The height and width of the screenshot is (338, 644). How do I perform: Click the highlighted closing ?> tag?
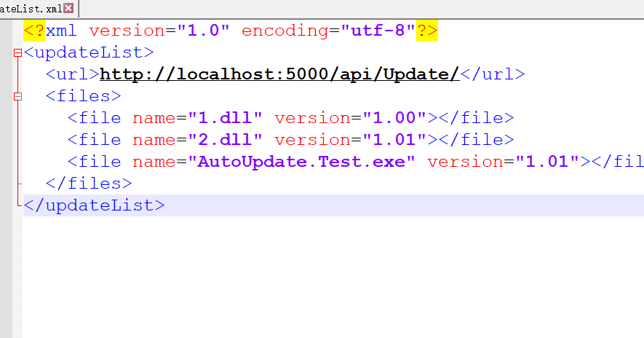pyautogui.click(x=426, y=31)
